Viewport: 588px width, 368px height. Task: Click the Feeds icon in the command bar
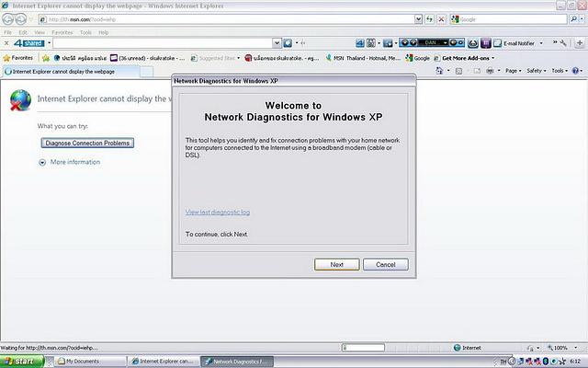coord(458,71)
